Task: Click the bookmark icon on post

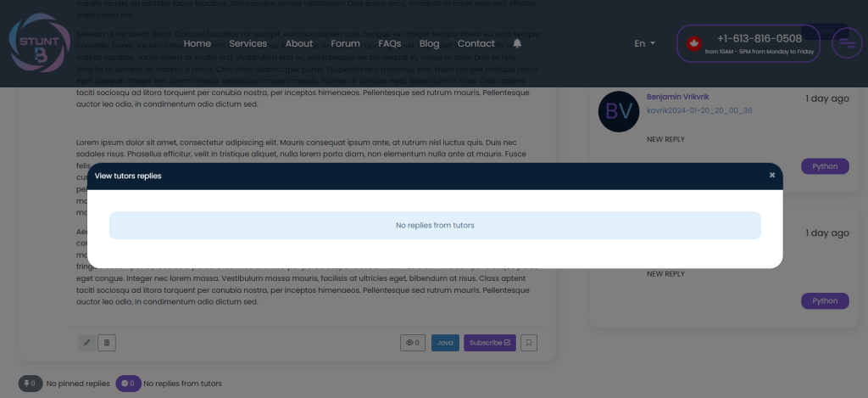Action: [x=529, y=343]
